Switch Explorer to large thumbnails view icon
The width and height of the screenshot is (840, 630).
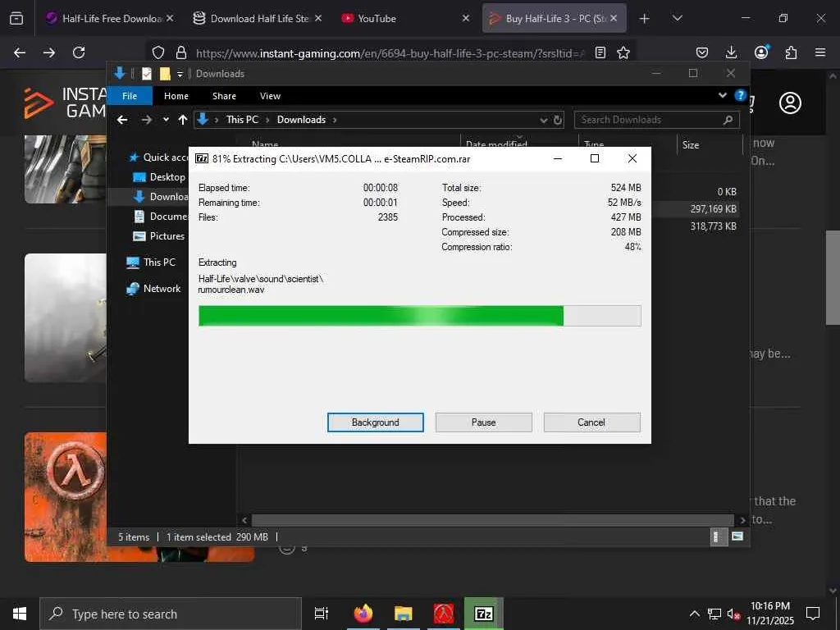tap(737, 536)
